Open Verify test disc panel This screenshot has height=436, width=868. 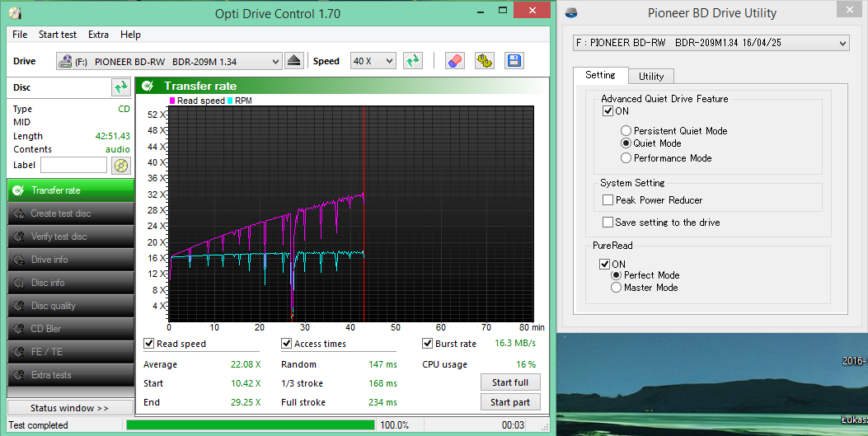click(71, 237)
